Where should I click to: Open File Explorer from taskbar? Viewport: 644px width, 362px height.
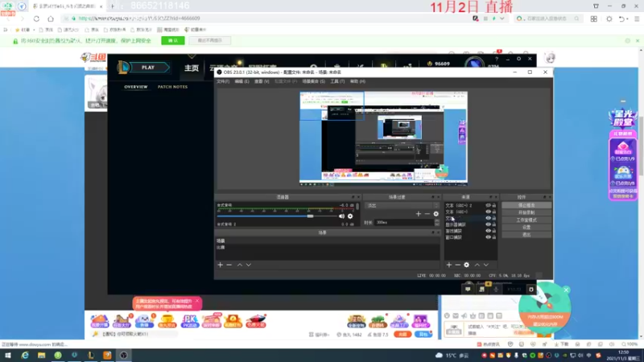(42, 356)
